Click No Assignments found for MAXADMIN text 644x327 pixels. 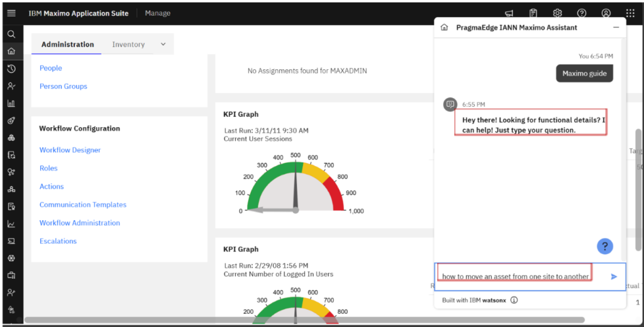pos(307,70)
